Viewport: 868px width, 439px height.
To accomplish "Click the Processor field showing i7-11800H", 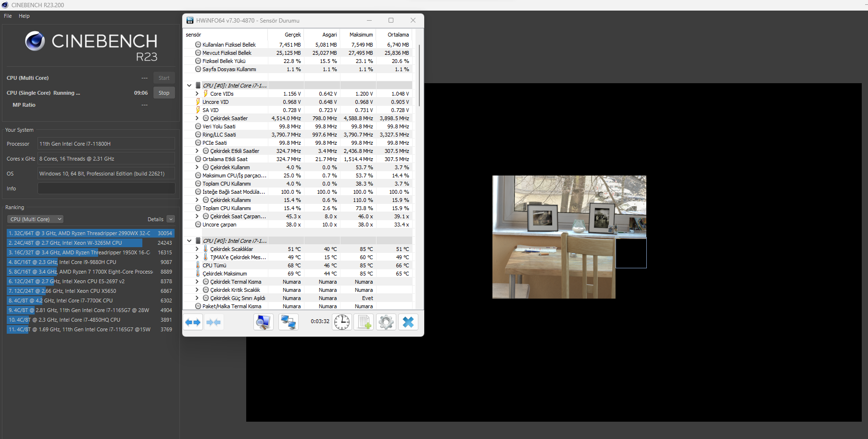I will [106, 144].
